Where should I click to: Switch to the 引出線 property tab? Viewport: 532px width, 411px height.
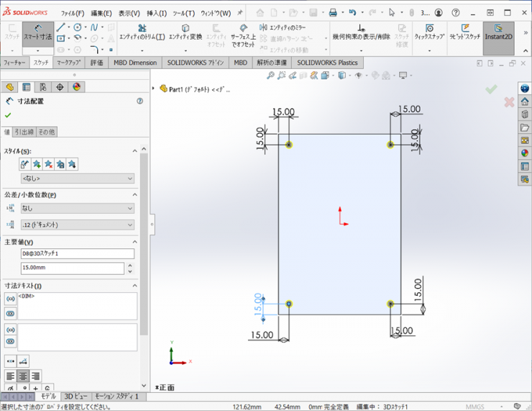click(x=24, y=132)
